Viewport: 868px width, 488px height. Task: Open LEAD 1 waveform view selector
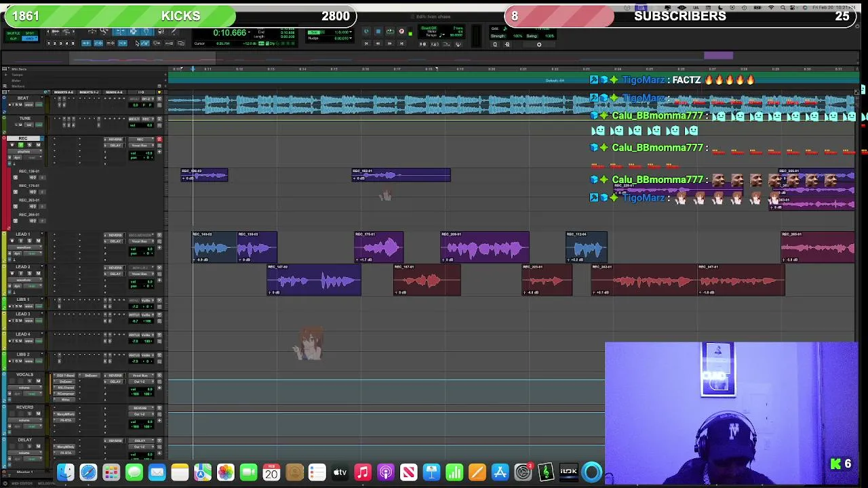click(x=25, y=247)
